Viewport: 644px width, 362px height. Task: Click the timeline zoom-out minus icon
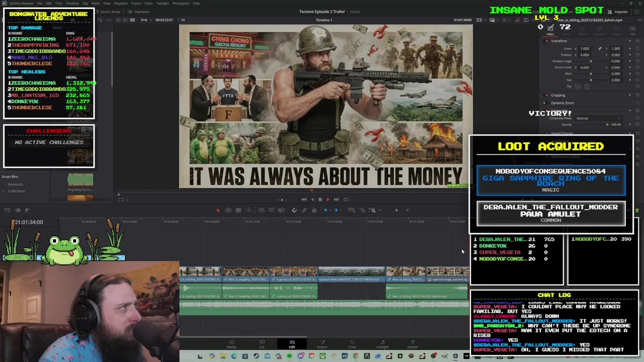point(380,210)
